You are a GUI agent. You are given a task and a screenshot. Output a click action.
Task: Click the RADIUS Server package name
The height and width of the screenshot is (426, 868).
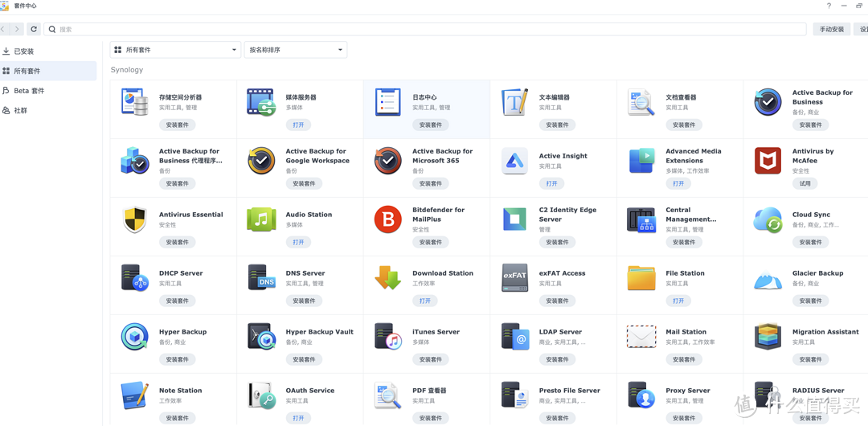pos(818,391)
